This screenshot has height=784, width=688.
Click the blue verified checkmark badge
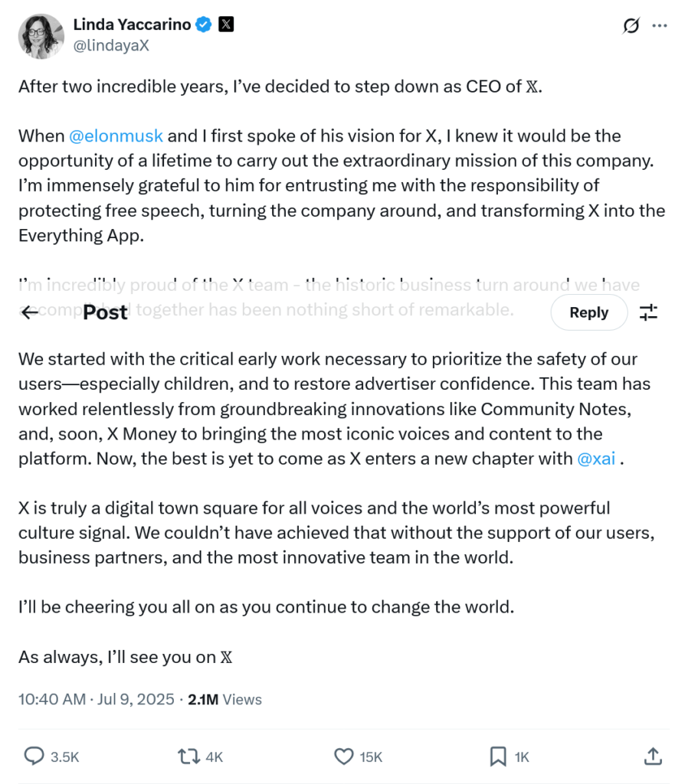click(x=204, y=24)
